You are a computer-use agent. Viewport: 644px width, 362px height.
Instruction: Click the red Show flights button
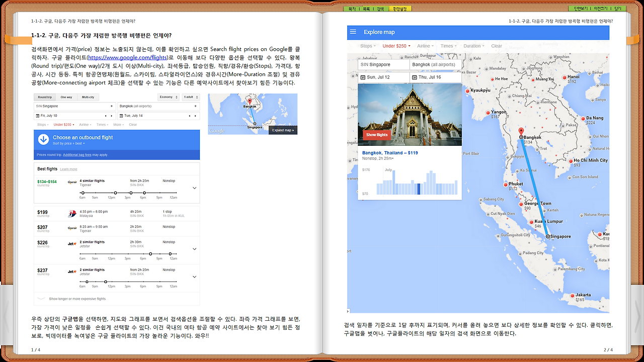377,135
